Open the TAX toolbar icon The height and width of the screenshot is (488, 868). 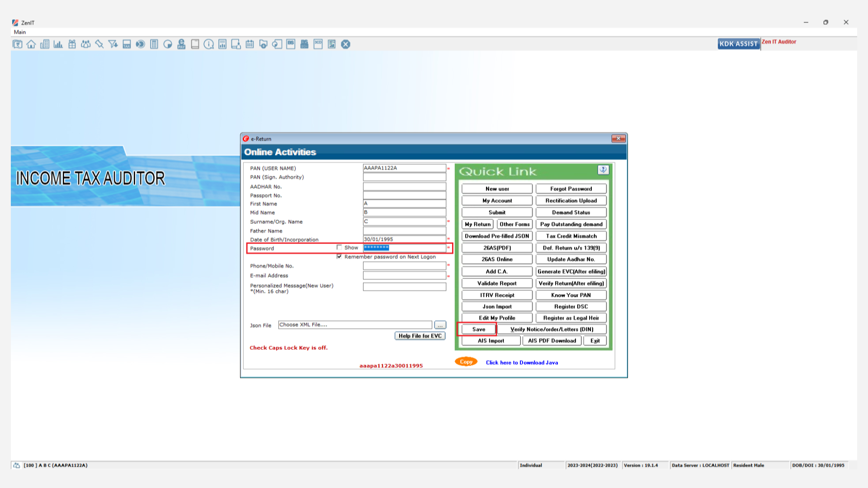[127, 44]
